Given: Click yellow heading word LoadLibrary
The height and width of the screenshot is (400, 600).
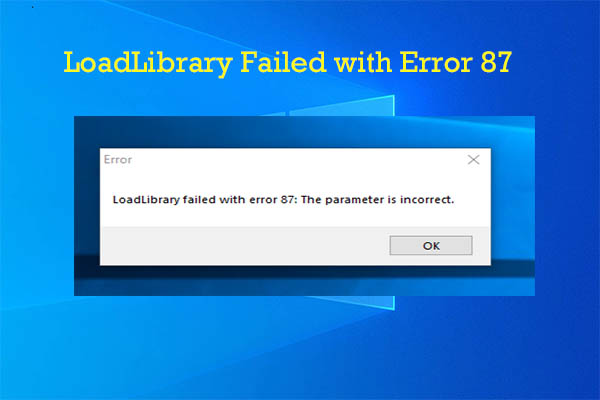Looking at the screenshot, I should point(148,63).
